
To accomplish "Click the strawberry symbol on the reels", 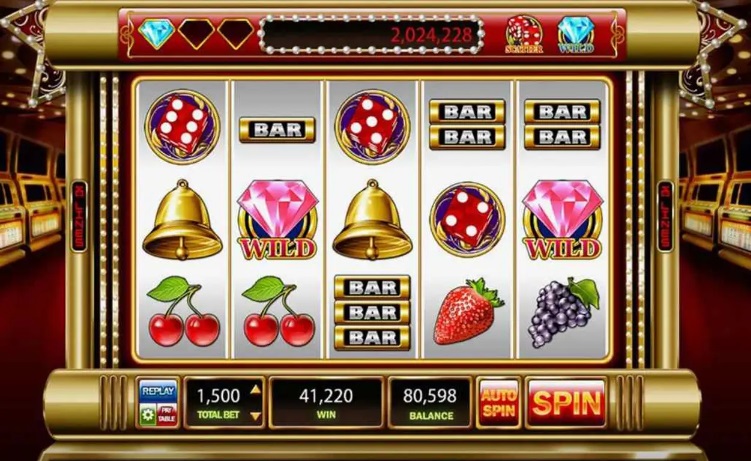I will [467, 310].
